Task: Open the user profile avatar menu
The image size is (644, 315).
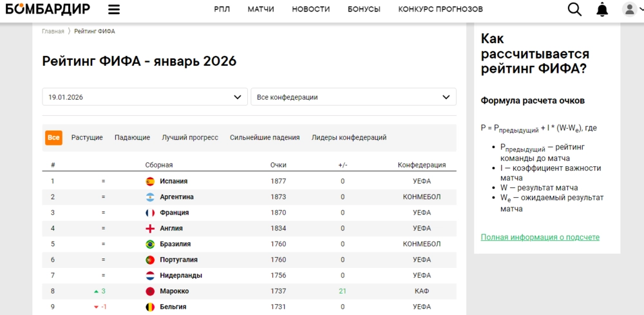Action: [x=630, y=9]
